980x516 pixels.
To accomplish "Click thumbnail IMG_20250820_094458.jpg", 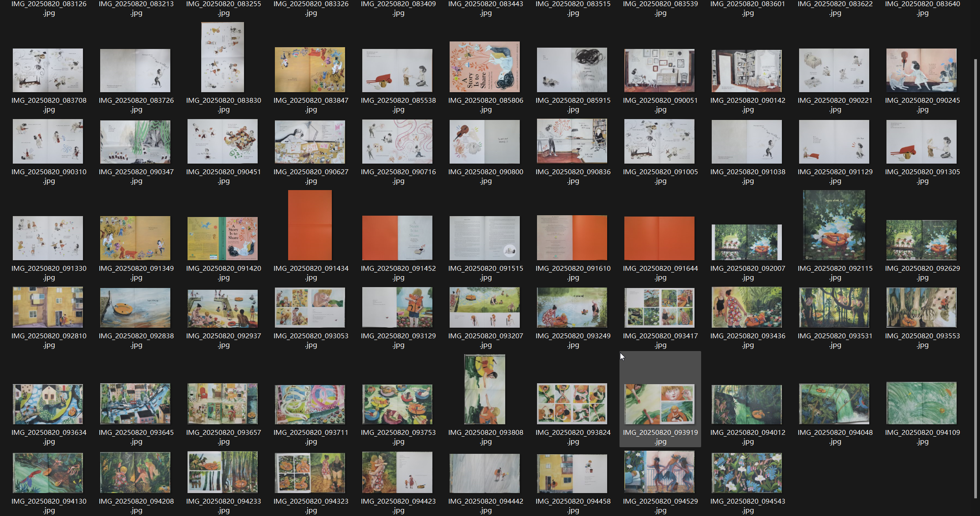I will pyautogui.click(x=572, y=474).
